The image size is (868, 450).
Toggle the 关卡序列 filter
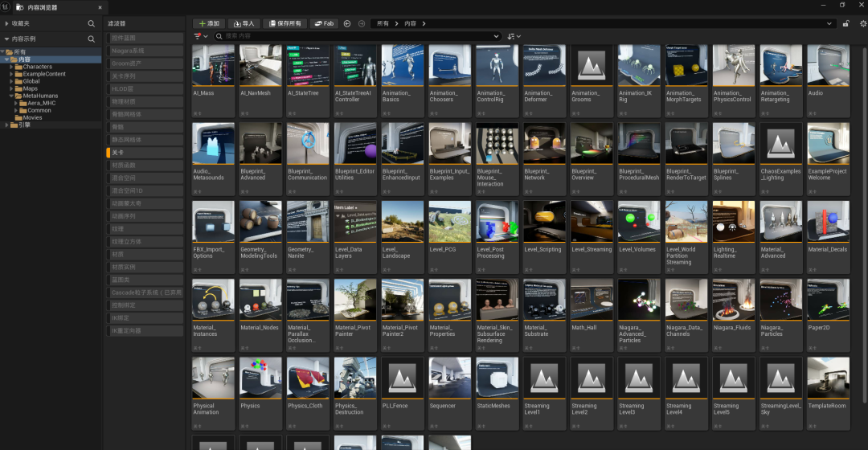145,76
